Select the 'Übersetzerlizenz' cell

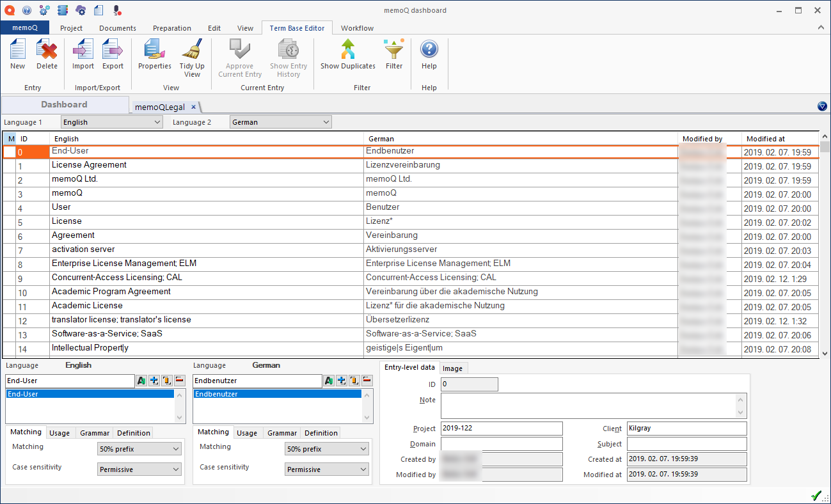(x=521, y=320)
